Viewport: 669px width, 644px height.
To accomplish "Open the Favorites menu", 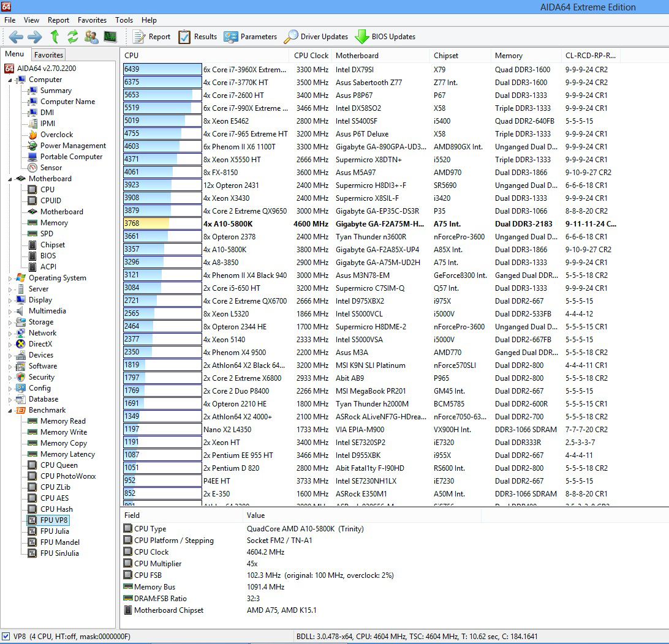I will coord(92,20).
